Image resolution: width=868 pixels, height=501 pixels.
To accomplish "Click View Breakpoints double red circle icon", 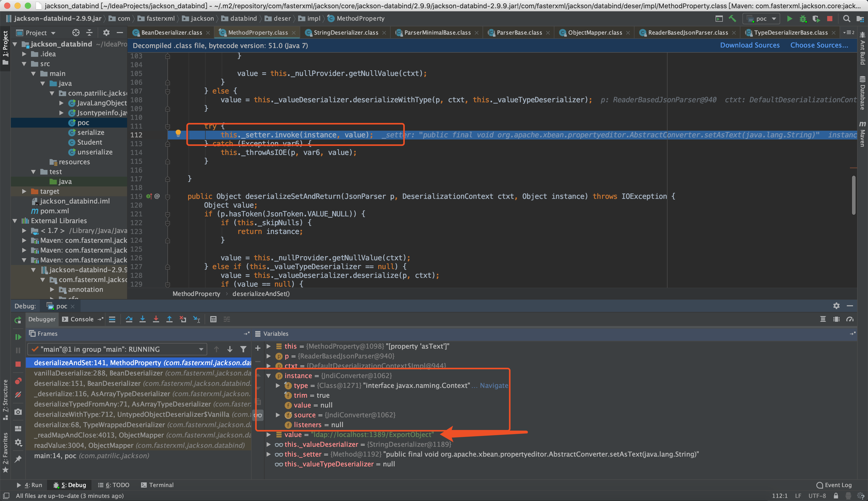I will click(x=18, y=381).
